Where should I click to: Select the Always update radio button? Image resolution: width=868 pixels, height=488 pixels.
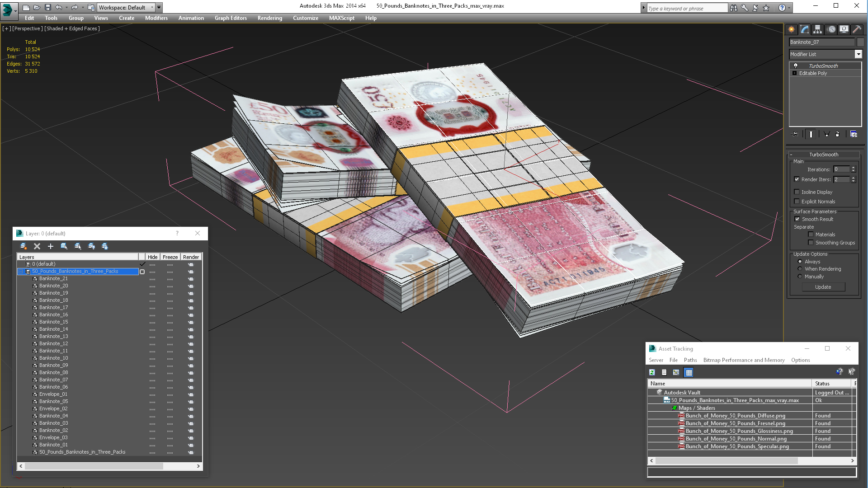[x=800, y=262]
